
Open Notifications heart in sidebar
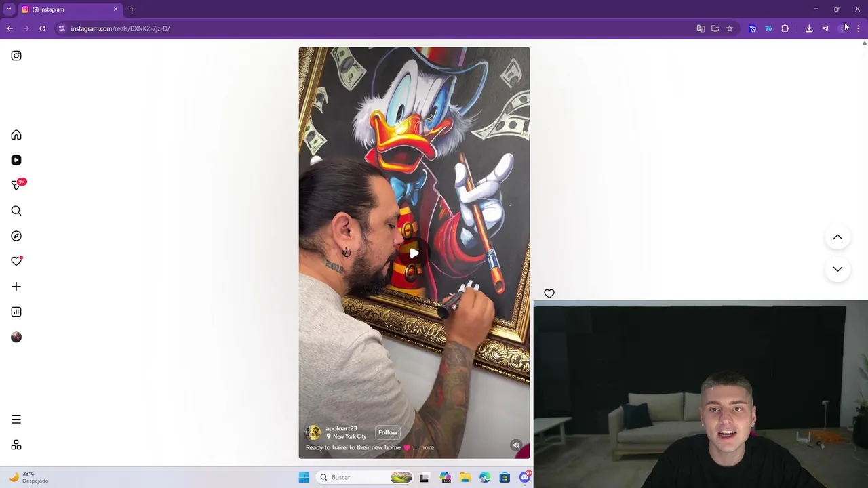click(16, 261)
